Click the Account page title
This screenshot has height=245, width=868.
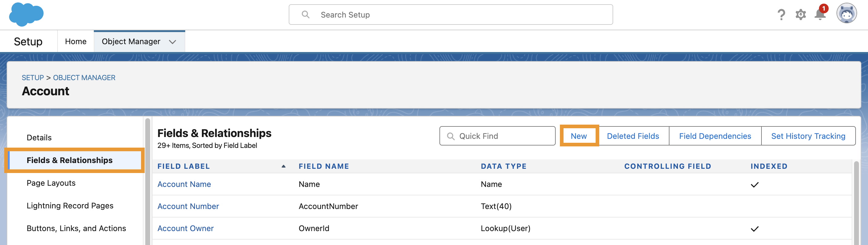(45, 91)
